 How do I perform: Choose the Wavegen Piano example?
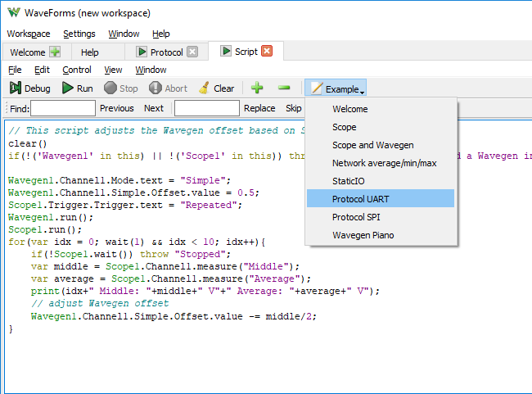(x=381, y=235)
